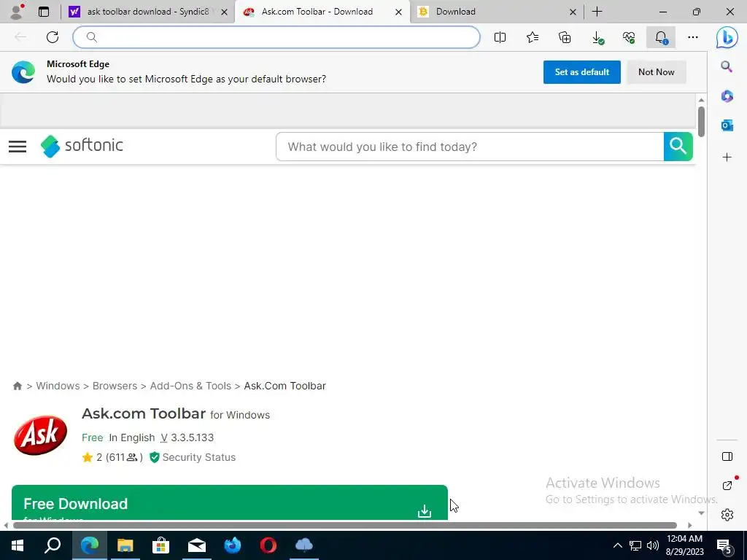Refresh the current page
This screenshot has height=560, width=747.
click(53, 37)
